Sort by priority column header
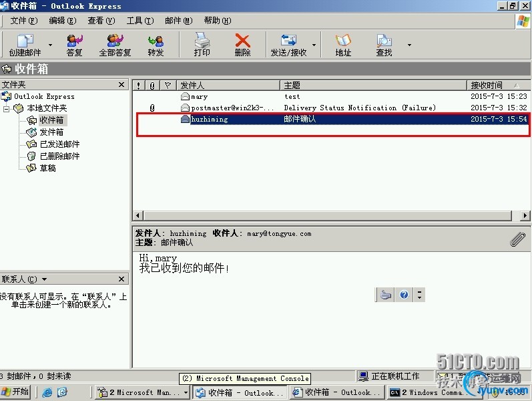This screenshot has height=401, width=532. point(138,86)
